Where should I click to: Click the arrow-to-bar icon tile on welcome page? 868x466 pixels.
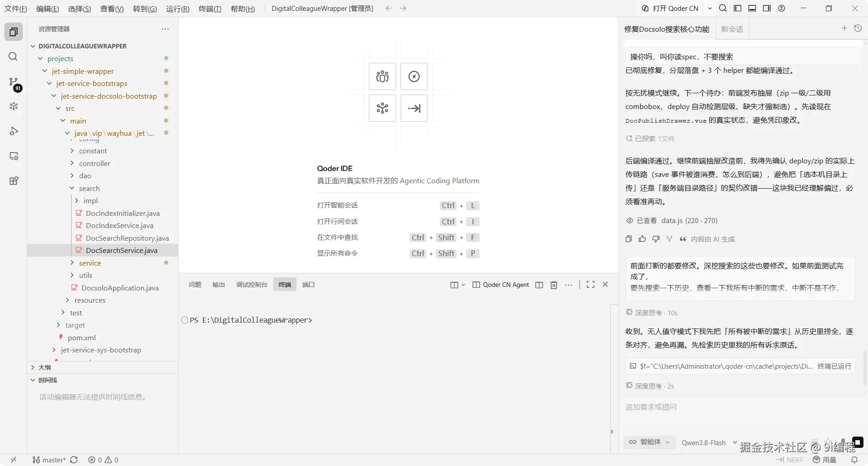pos(414,108)
